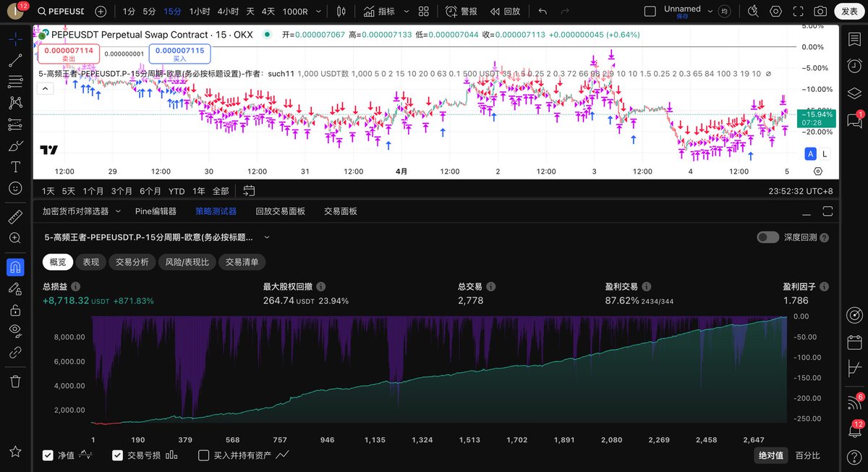The width and height of the screenshot is (868, 472).
Task: Select the active 15分 timeframe
Action: click(x=172, y=12)
